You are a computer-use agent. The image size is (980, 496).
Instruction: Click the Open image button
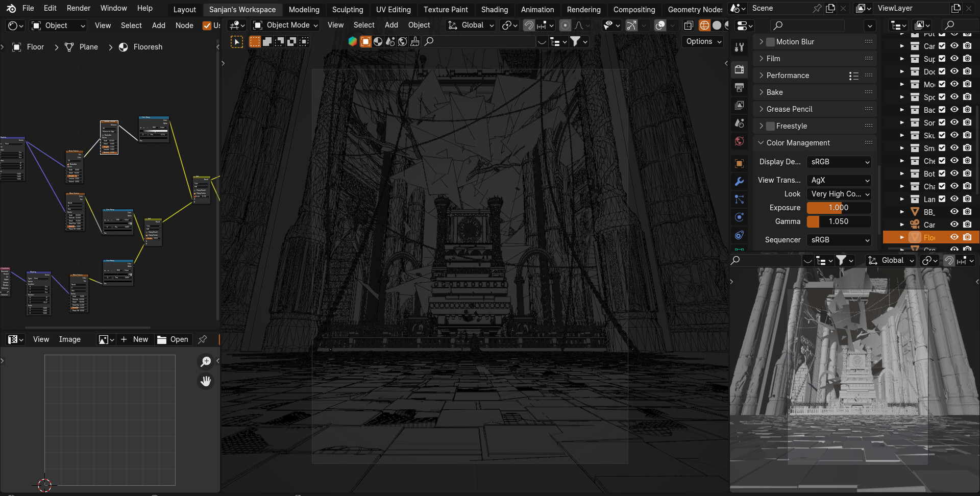coord(173,339)
